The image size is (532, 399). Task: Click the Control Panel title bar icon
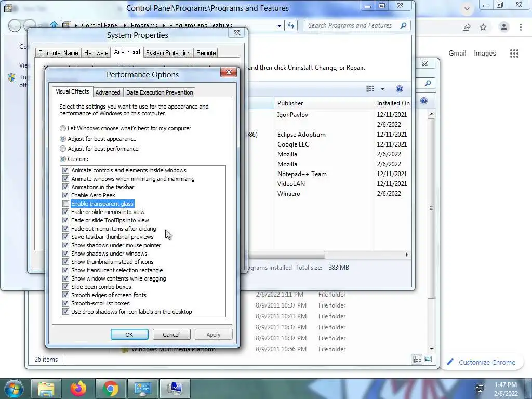tap(7, 8)
